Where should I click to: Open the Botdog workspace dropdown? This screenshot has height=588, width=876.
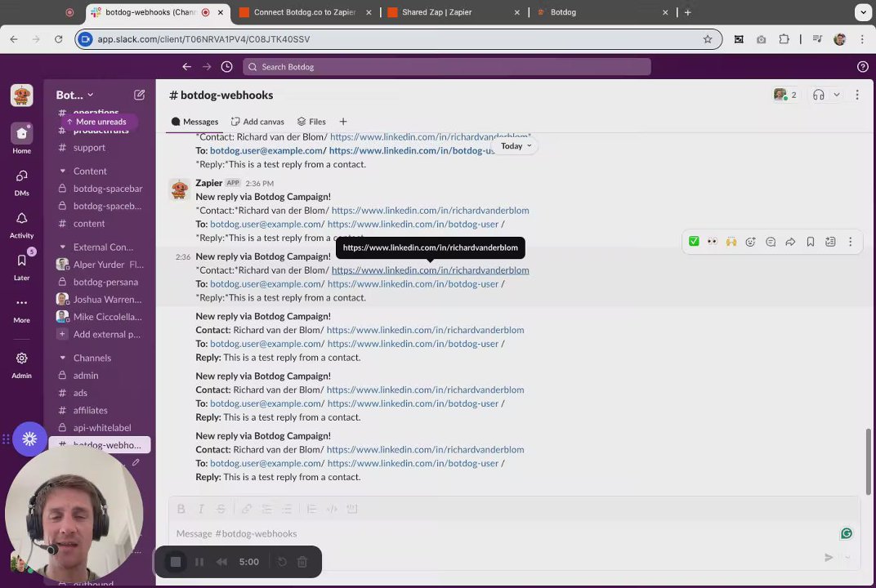pos(75,95)
